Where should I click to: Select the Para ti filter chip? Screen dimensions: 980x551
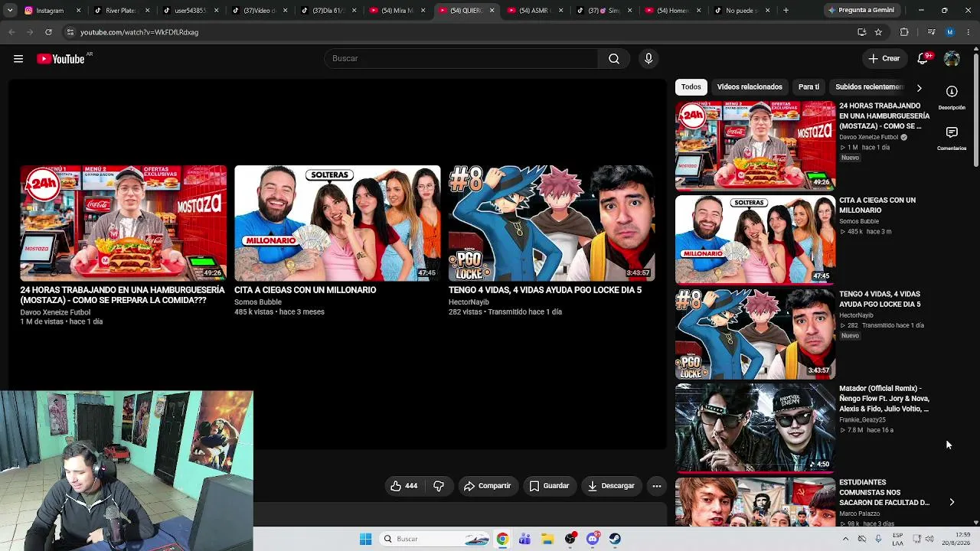(808, 87)
